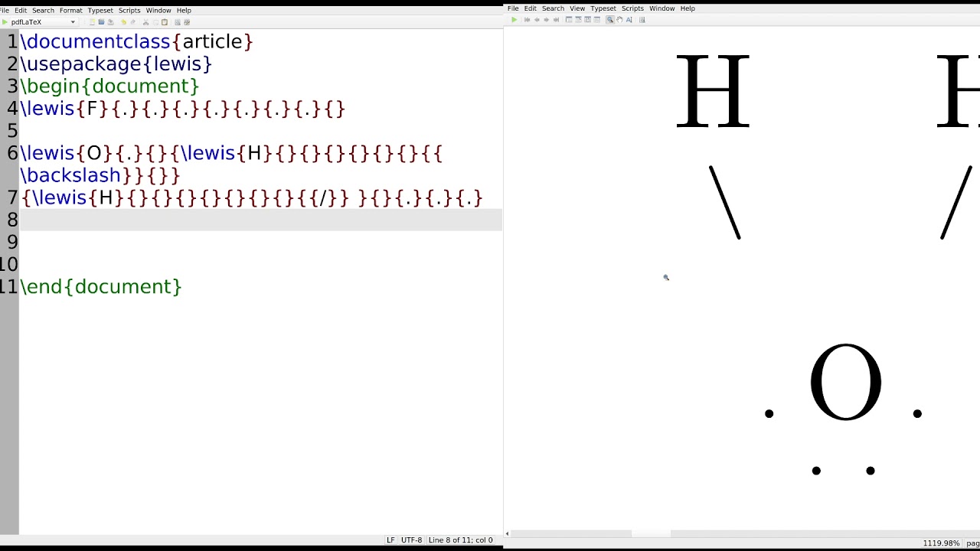Open the preview window's View menu
The image size is (980, 551).
pyautogui.click(x=577, y=8)
